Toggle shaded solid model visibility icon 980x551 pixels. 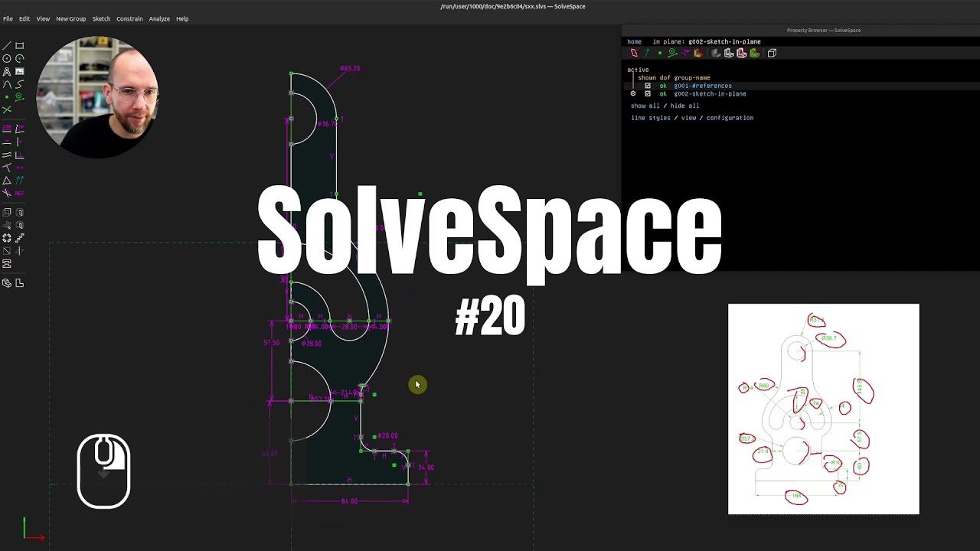716,53
